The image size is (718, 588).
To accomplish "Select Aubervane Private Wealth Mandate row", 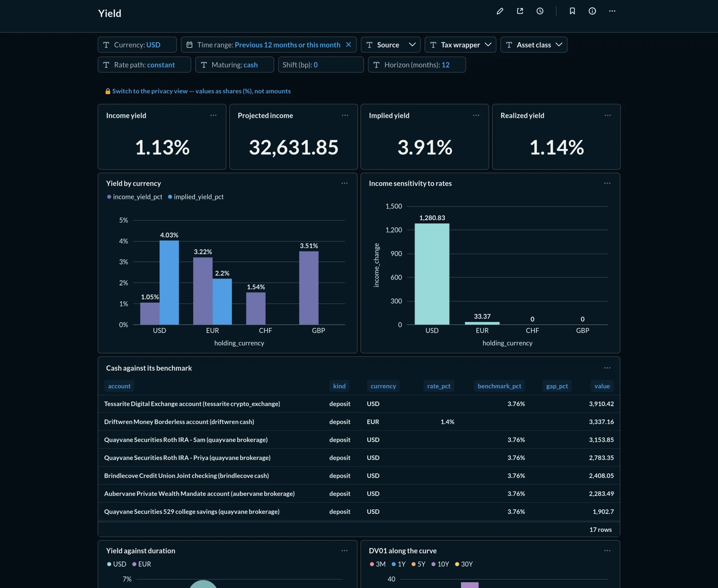I will tap(359, 494).
